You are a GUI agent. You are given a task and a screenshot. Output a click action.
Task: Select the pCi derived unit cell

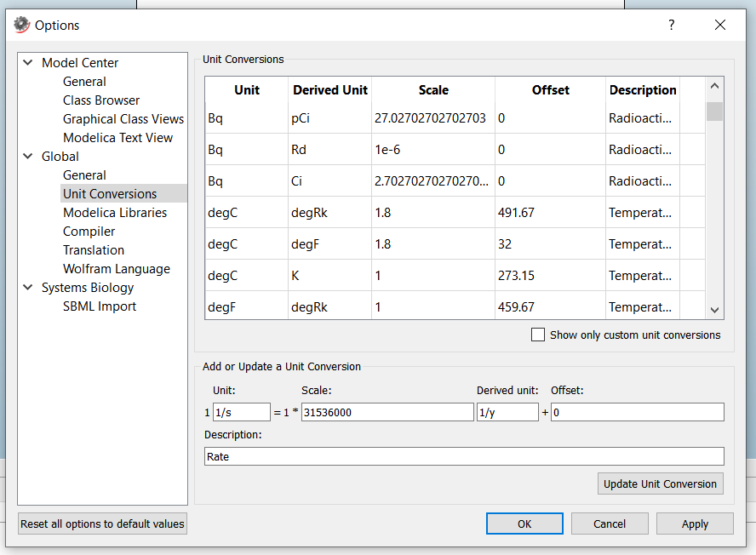tap(329, 118)
